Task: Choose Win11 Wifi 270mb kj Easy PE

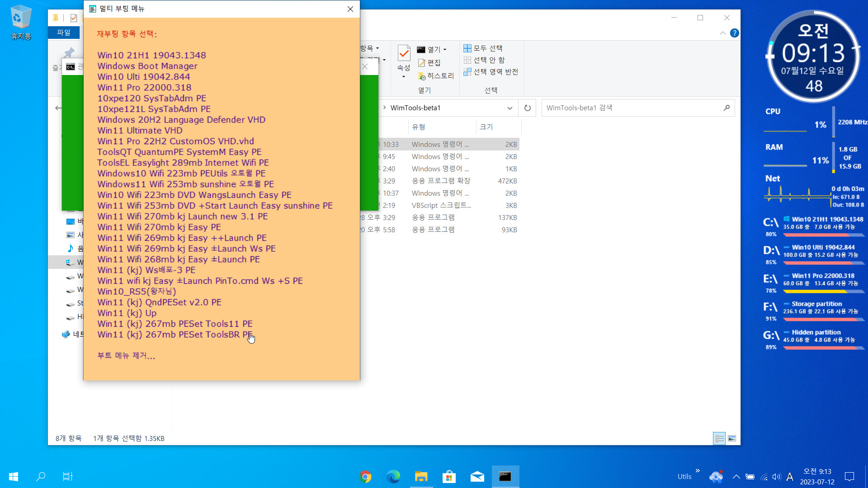Action: click(159, 227)
